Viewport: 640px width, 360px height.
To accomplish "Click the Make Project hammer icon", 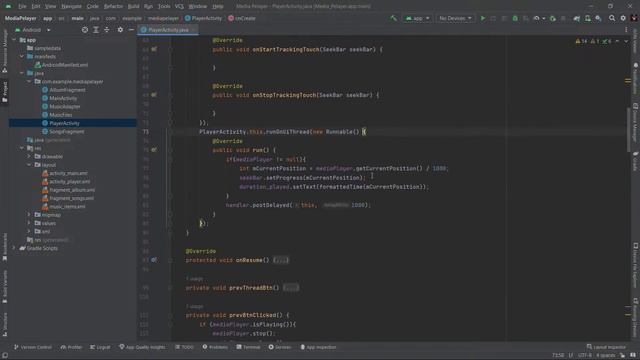I will point(393,18).
